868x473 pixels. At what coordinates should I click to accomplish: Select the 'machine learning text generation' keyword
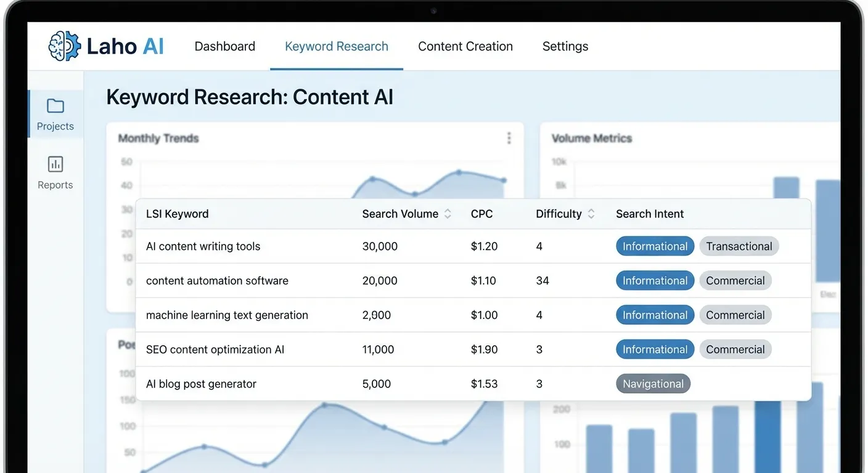[x=227, y=315]
